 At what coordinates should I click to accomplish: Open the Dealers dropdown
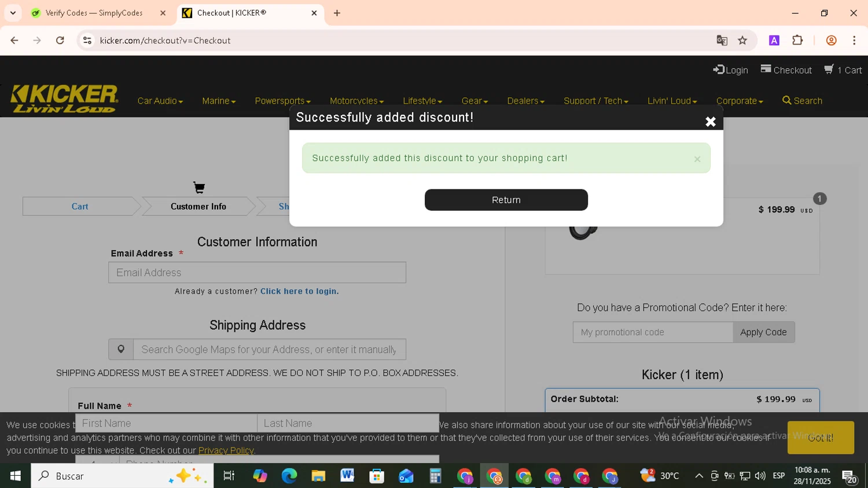525,101
